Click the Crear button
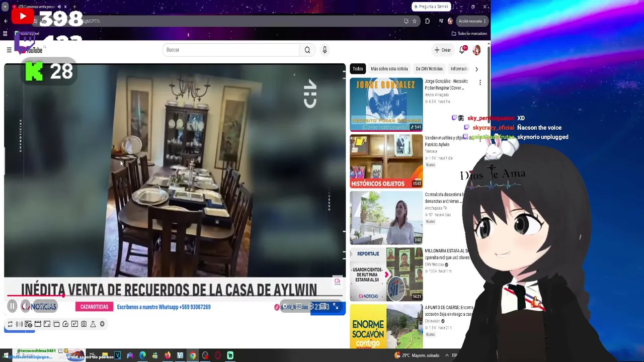This screenshot has height=362, width=644. coord(443,50)
